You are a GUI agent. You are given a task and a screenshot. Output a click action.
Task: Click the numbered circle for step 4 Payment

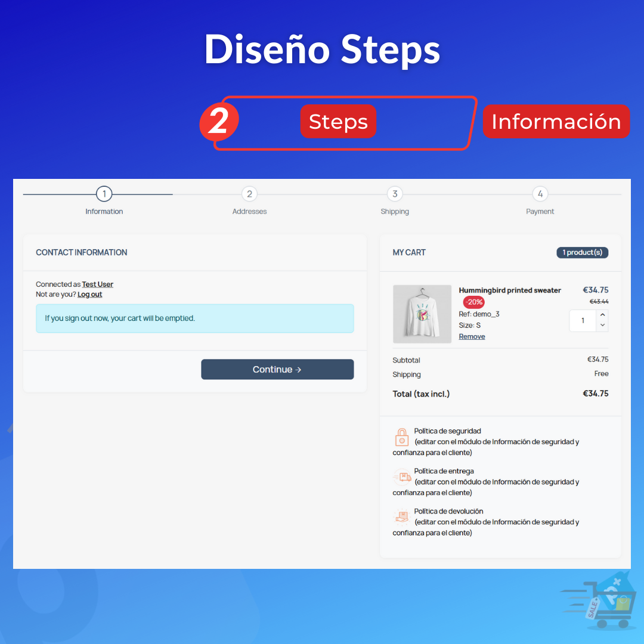540,194
